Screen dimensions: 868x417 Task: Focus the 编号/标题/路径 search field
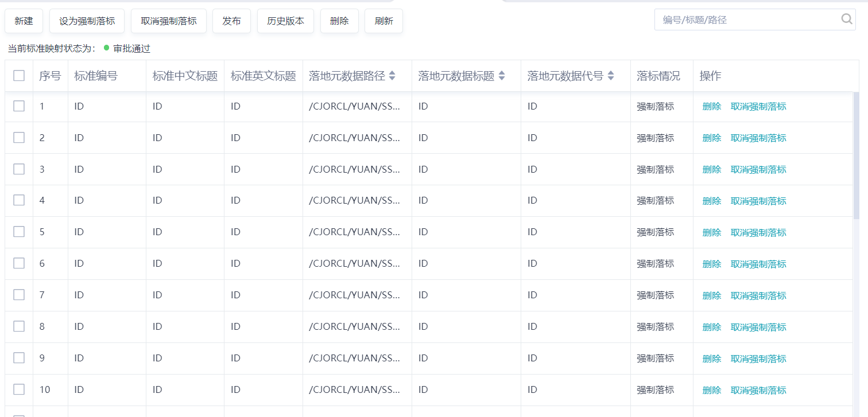tap(746, 20)
